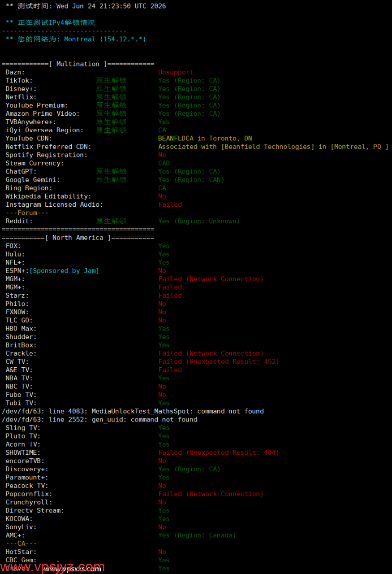This screenshot has width=392, height=574.
Task: Click the "---Forum---" divider label
Action: (27, 213)
